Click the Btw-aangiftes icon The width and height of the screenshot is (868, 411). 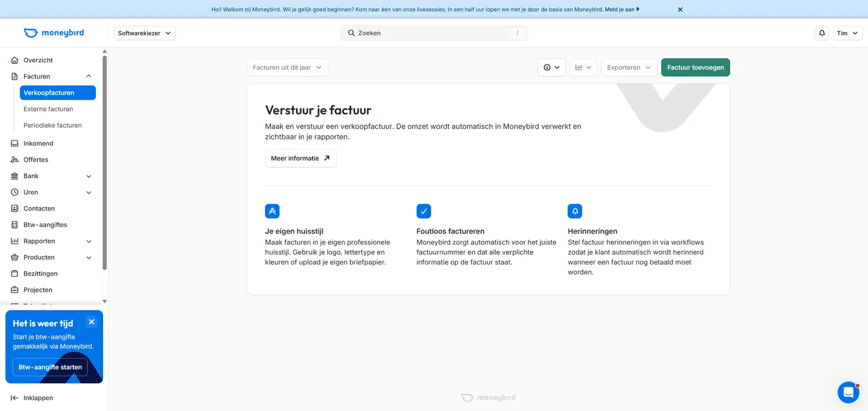click(15, 224)
